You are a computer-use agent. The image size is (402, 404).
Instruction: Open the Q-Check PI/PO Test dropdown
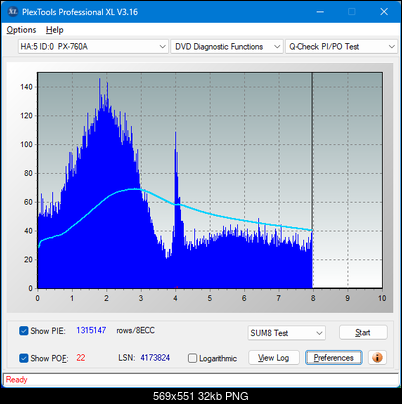click(341, 47)
